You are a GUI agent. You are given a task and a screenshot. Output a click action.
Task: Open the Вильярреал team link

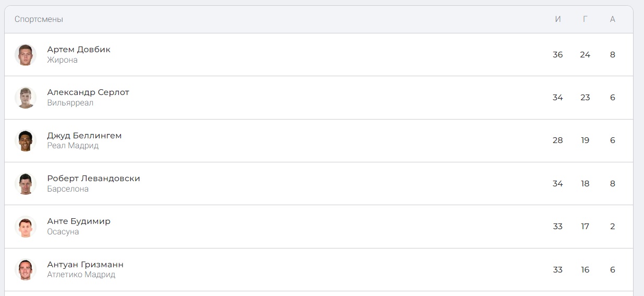[70, 103]
